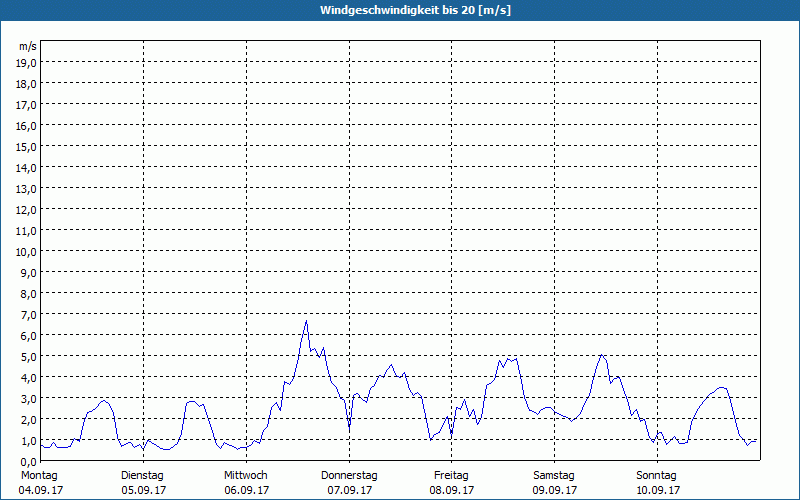Select the 15,0 axis value

pos(27,147)
